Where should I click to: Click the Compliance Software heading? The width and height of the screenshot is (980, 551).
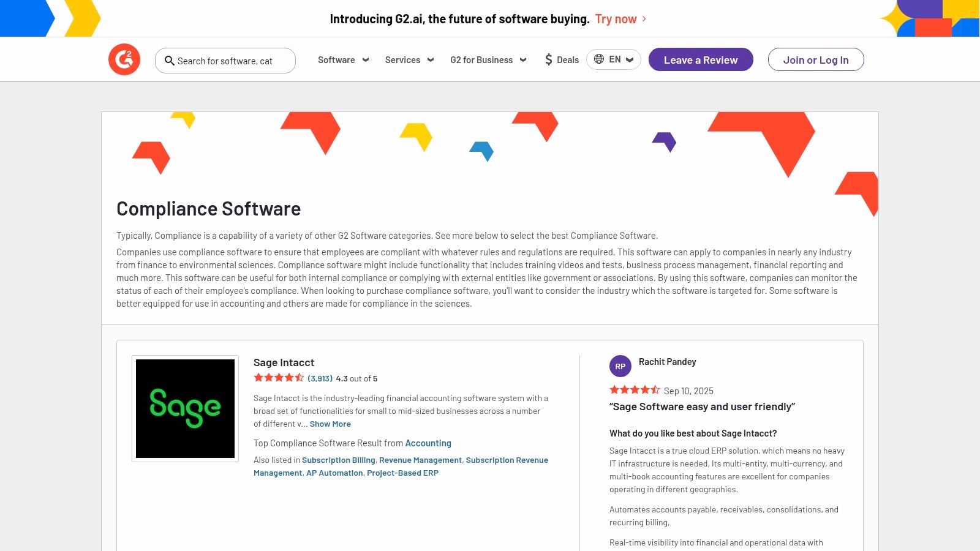pos(208,209)
